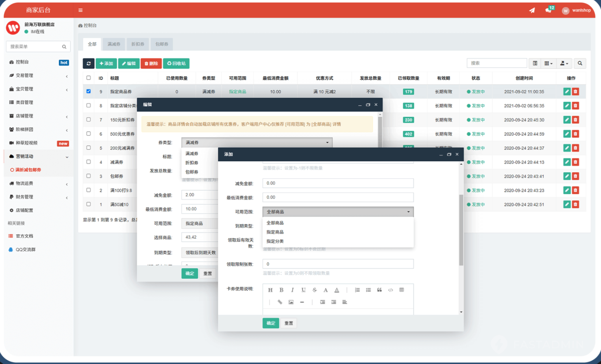The height and width of the screenshot is (364, 601).
Task: Click 确定 button in the 添加 dialog
Action: pyautogui.click(x=270, y=323)
